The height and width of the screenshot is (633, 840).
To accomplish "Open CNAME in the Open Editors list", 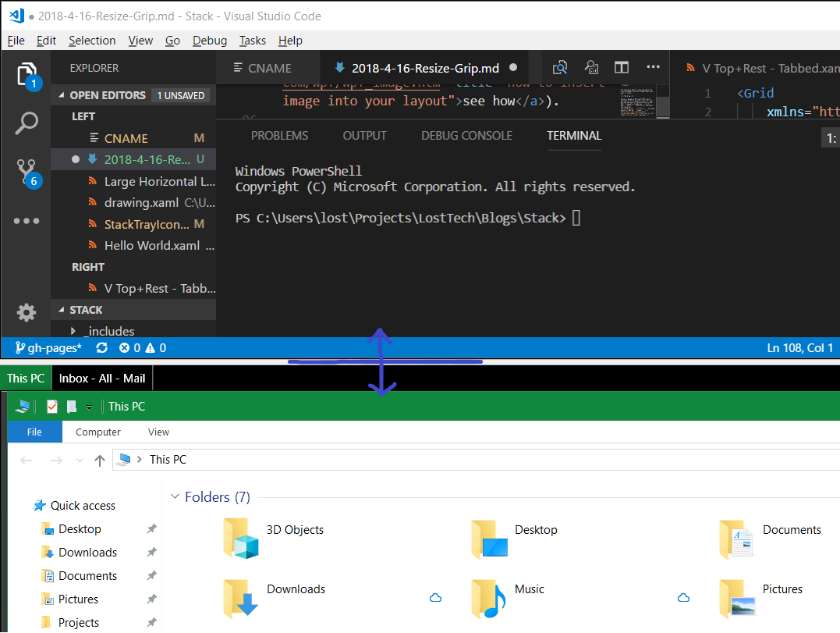I will pyautogui.click(x=133, y=138).
